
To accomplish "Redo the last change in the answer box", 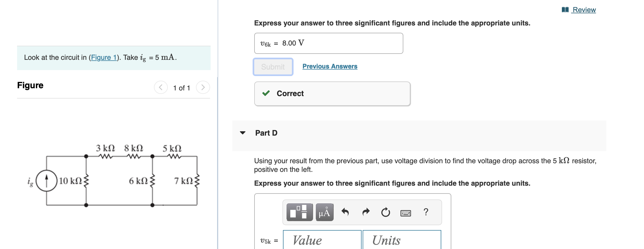I will [365, 212].
